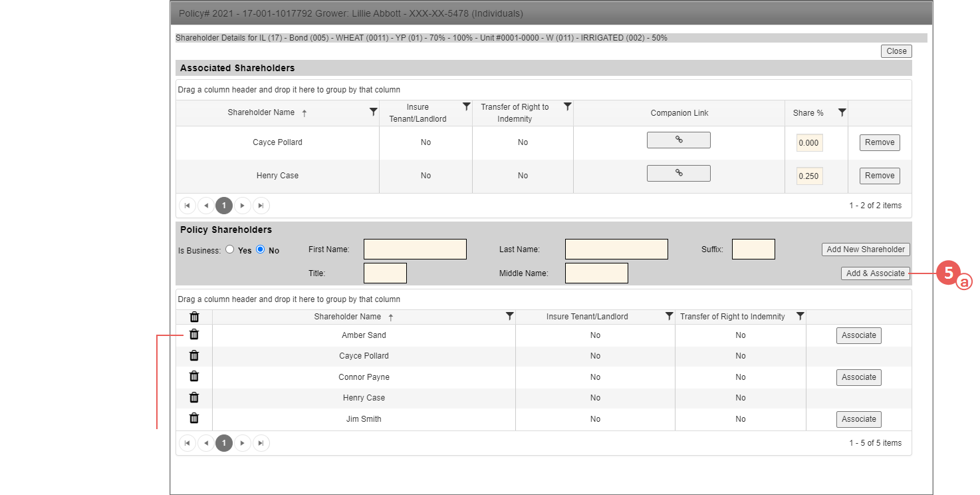
Task: Open Share % column filter
Action: [x=842, y=112]
